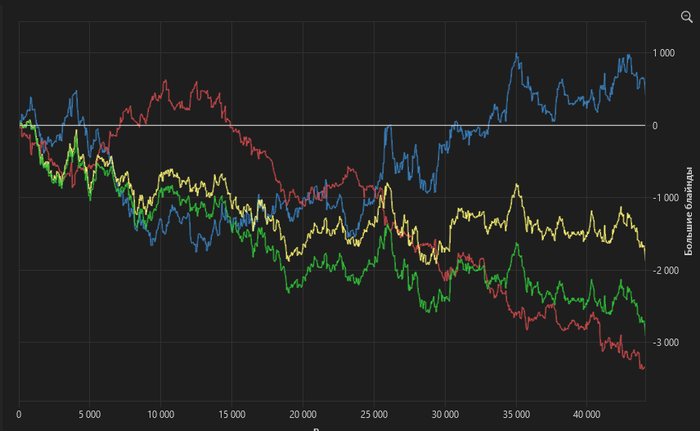Click the y-axis label 1 000
This screenshot has width=700, height=431.
pyautogui.click(x=663, y=53)
